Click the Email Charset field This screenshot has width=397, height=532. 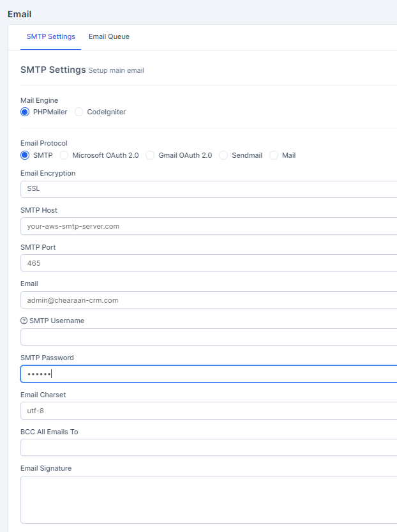pyautogui.click(x=208, y=411)
